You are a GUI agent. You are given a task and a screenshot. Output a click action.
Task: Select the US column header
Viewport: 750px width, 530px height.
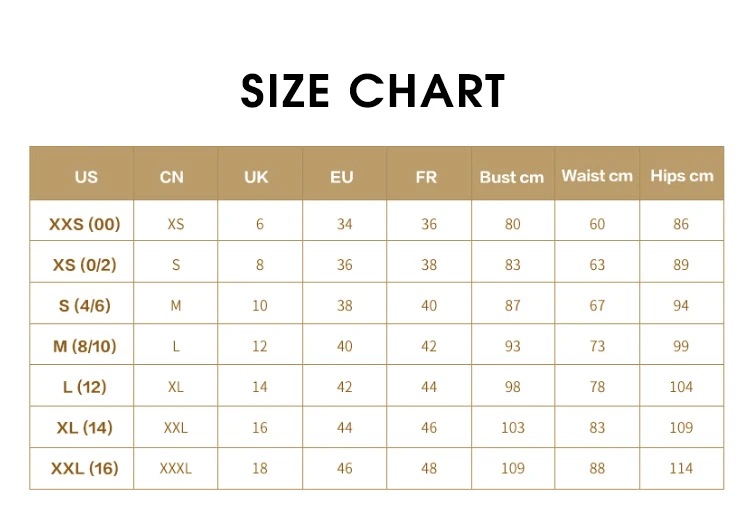tap(86, 177)
